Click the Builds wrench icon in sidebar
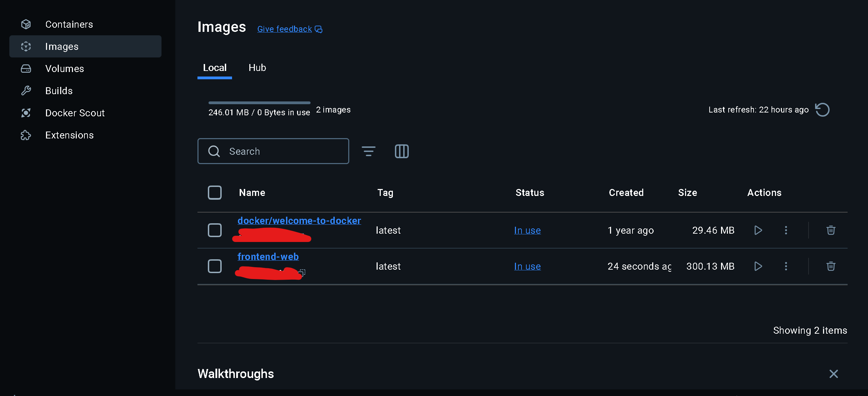Image resolution: width=868 pixels, height=396 pixels. 26,91
